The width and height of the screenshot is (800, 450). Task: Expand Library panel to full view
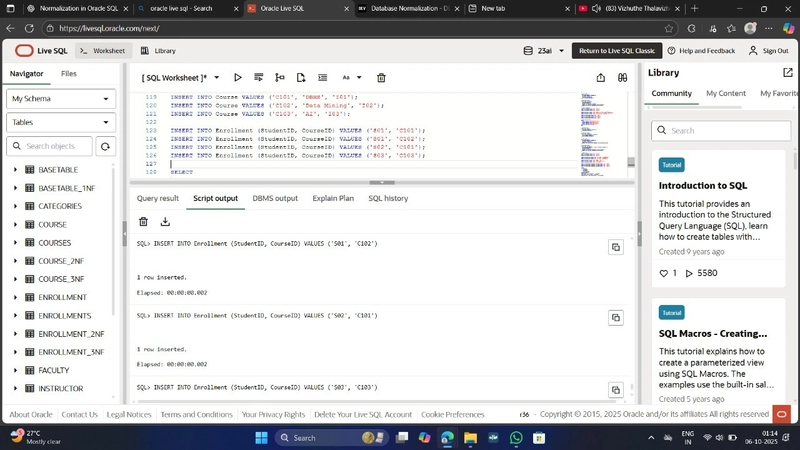pos(788,73)
